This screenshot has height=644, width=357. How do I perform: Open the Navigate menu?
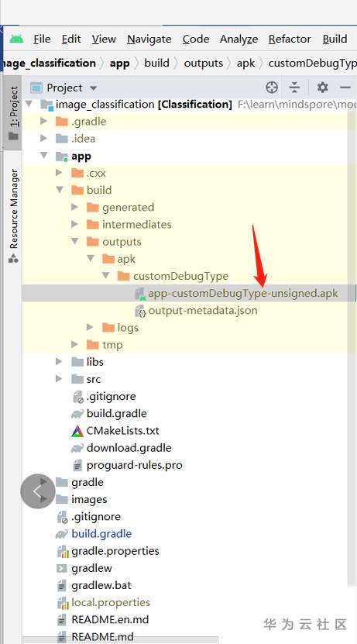point(149,39)
